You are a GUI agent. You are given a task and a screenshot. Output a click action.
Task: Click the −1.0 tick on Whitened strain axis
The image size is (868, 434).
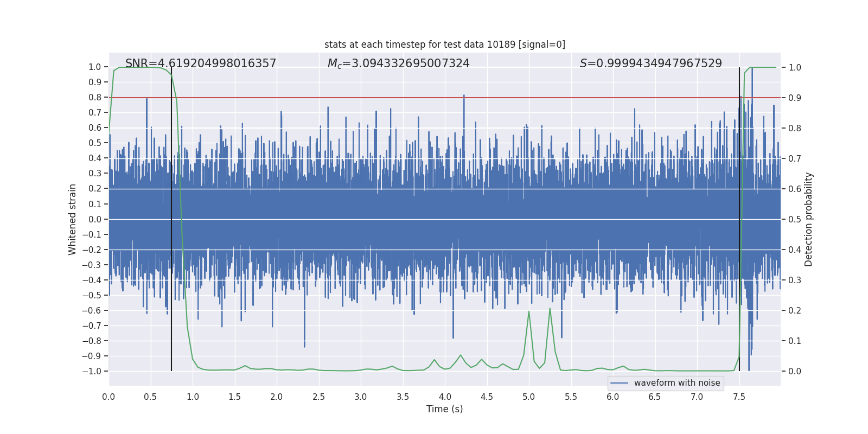click(92, 371)
